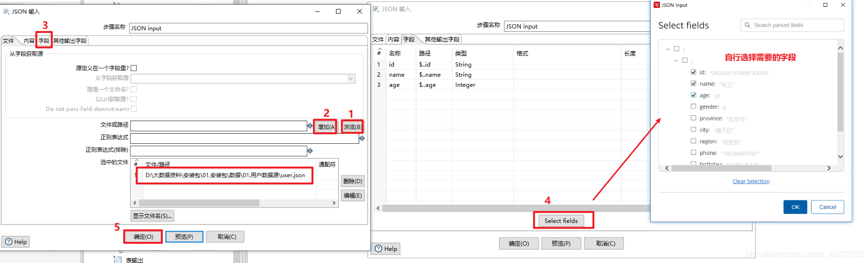868x263 pixels.
Task: Click the Help question-mark button in left dialog
Action: [x=15, y=242]
